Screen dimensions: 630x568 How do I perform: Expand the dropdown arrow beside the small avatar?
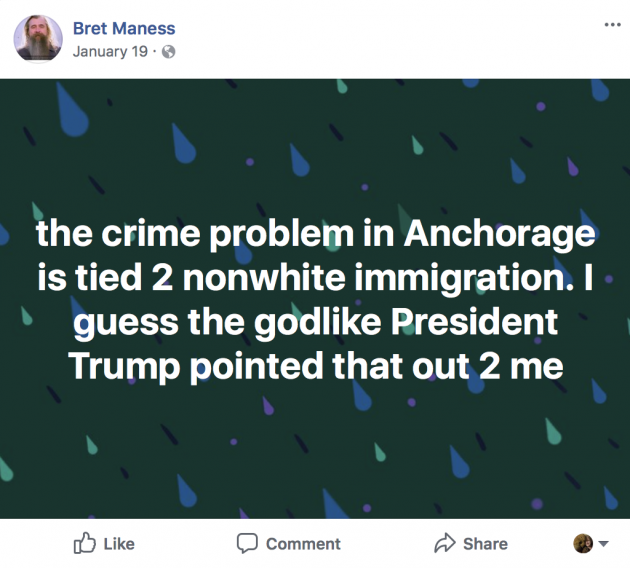coord(603,544)
